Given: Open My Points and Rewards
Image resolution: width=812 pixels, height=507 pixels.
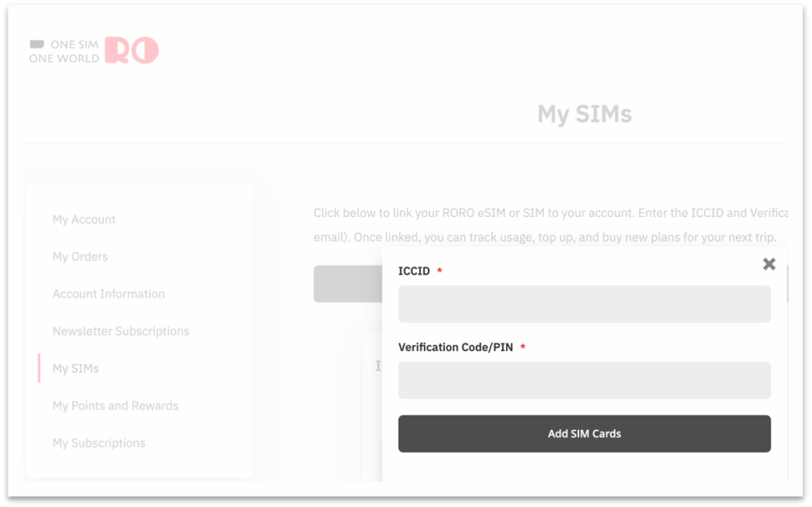Looking at the screenshot, I should tap(115, 406).
